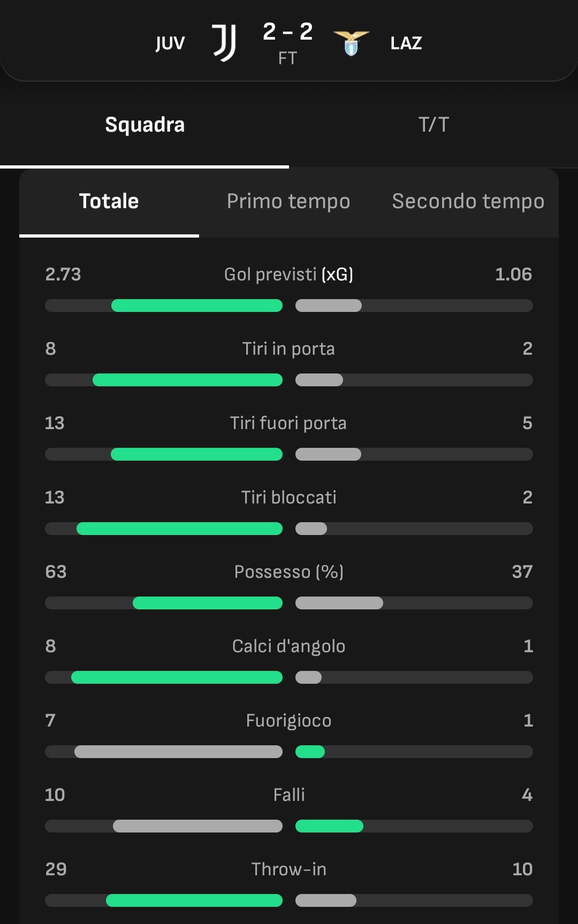Click the Tiri fuori porta label

pyautogui.click(x=288, y=423)
